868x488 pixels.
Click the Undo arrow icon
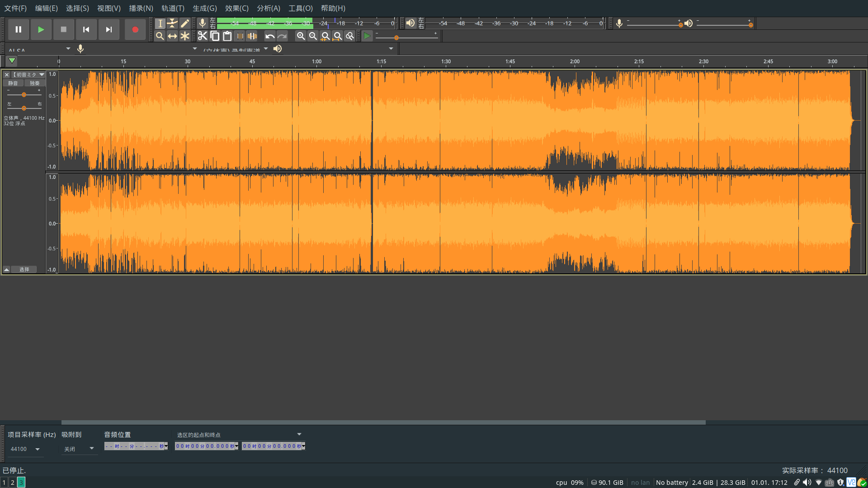point(270,36)
